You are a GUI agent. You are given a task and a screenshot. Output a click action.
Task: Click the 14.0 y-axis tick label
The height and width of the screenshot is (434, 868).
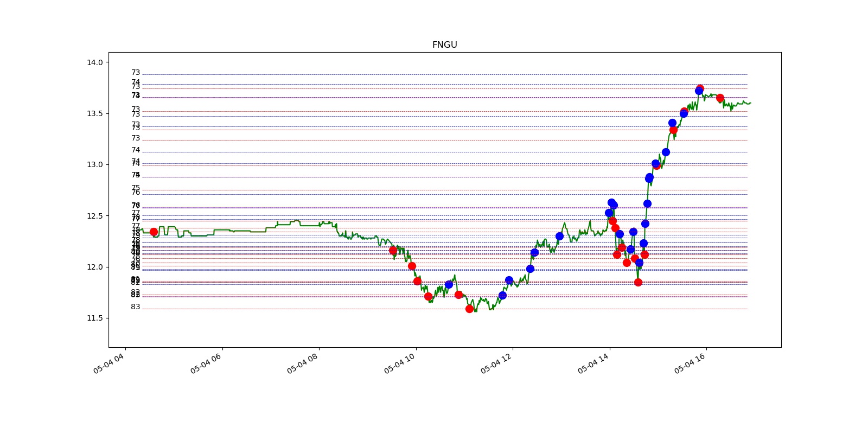click(x=94, y=62)
